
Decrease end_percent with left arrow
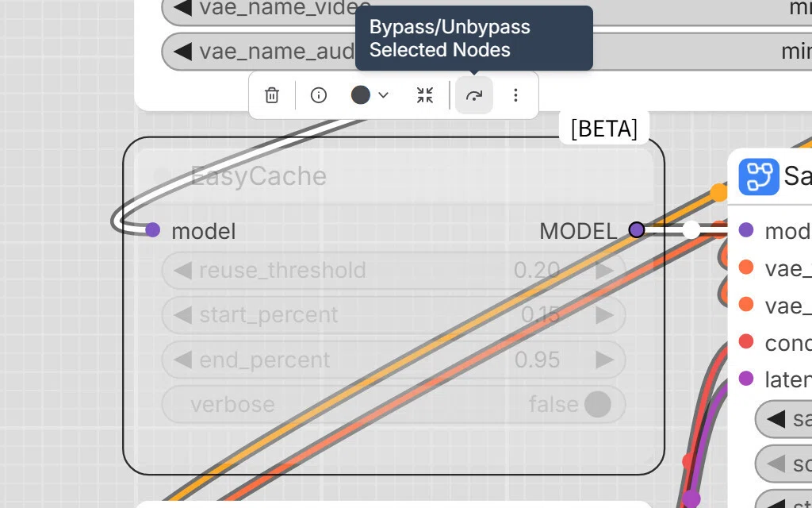tap(182, 360)
